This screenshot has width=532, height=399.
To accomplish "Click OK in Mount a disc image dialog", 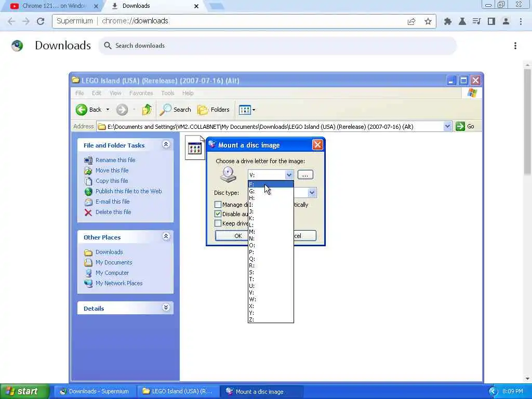I will (231, 236).
